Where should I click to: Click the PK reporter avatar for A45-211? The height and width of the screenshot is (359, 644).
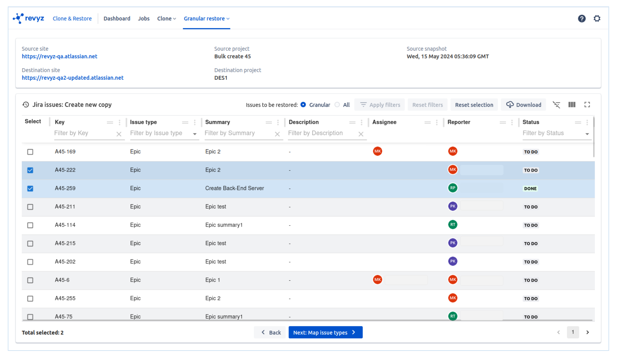click(453, 206)
